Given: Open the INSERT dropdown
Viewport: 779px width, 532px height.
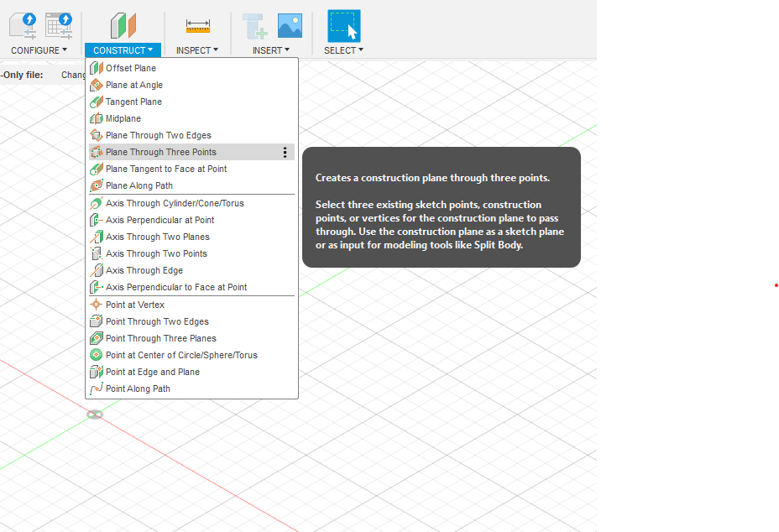Looking at the screenshot, I should [x=270, y=50].
